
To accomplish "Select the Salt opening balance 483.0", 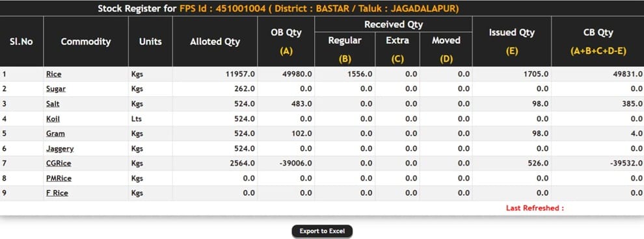I will click(x=302, y=104).
